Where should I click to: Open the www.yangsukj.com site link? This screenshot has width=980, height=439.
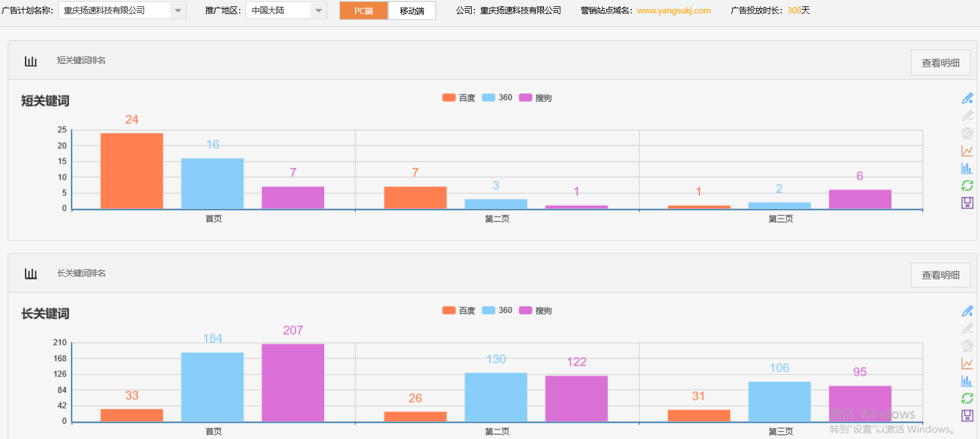[674, 10]
